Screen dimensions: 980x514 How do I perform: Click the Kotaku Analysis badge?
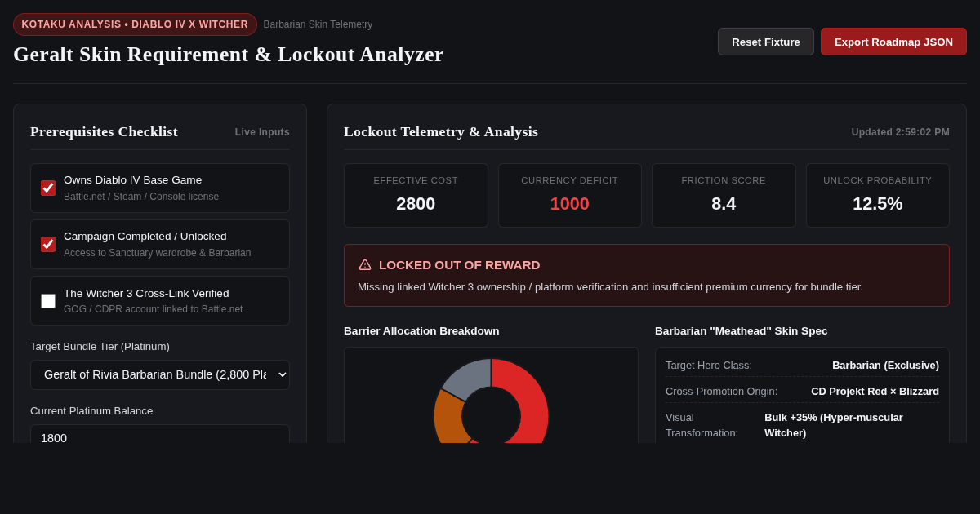point(135,24)
